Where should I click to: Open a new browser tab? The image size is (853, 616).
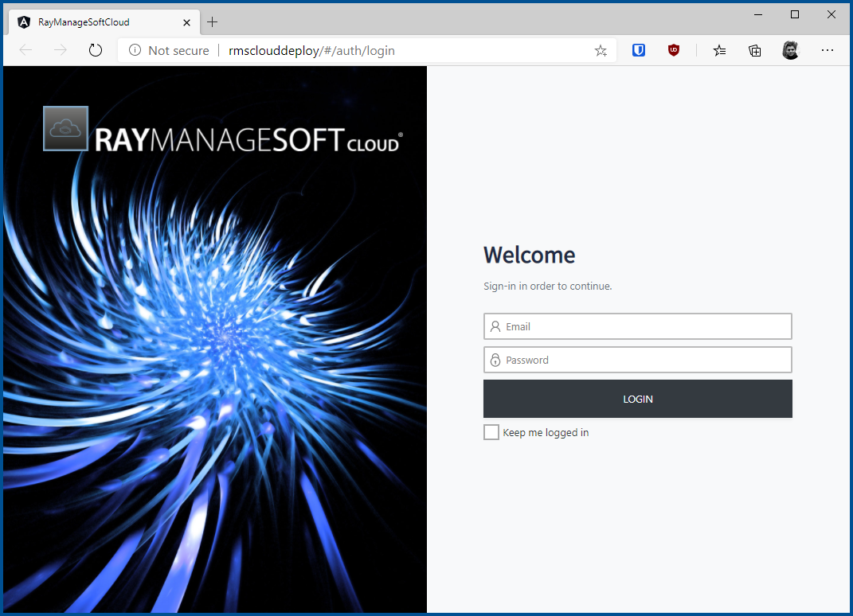point(212,22)
